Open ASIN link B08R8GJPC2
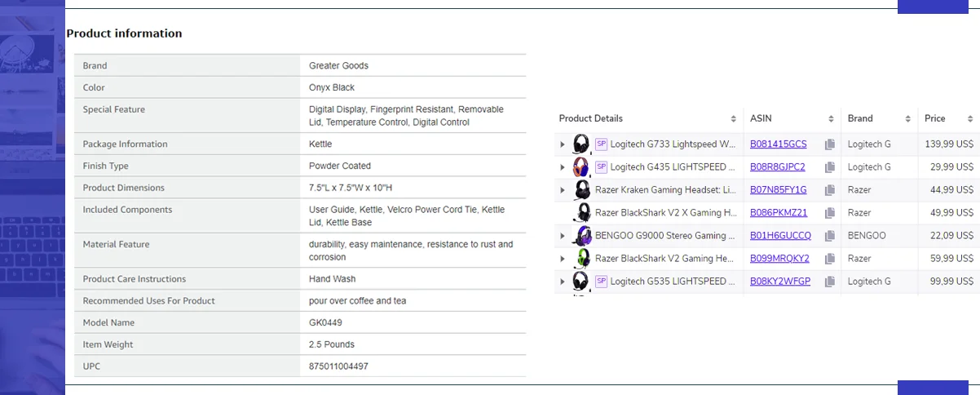Screen dimensions: 980x395 pos(777,167)
